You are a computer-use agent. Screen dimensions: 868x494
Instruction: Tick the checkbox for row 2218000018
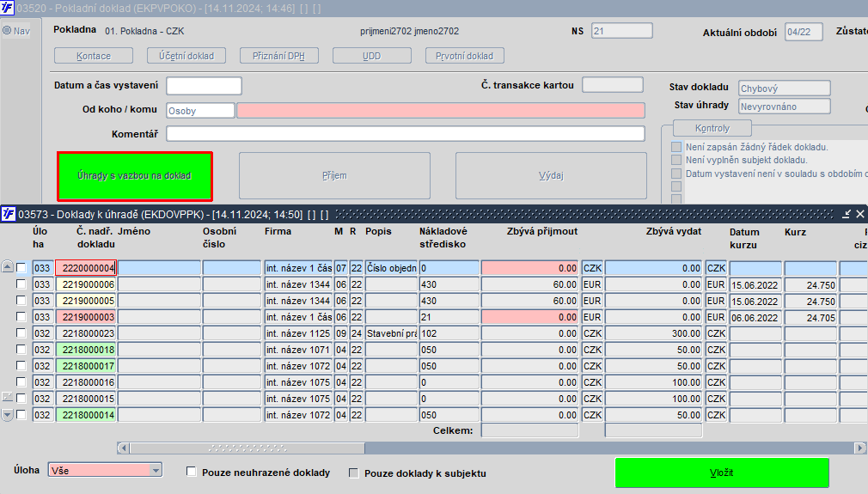21,350
